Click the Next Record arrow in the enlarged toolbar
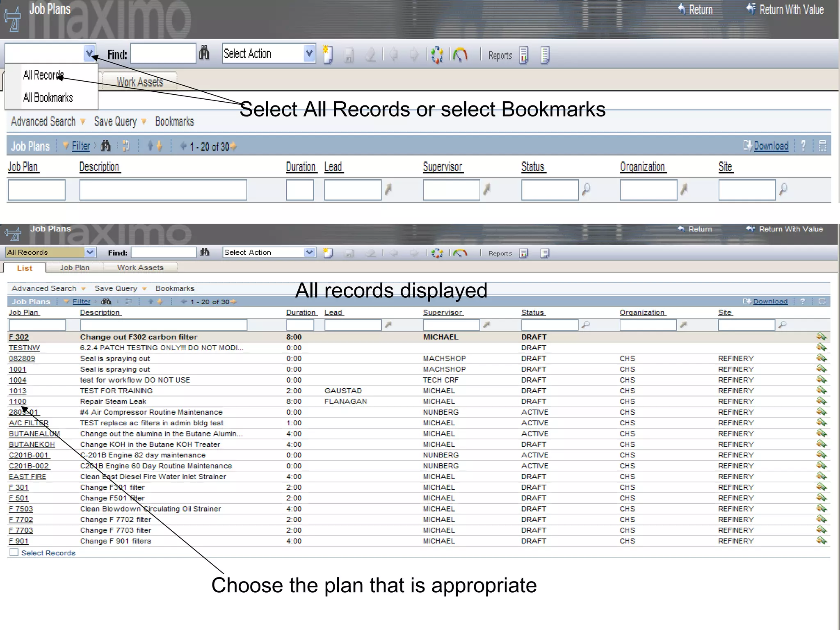This screenshot has width=840, height=630. tap(414, 55)
